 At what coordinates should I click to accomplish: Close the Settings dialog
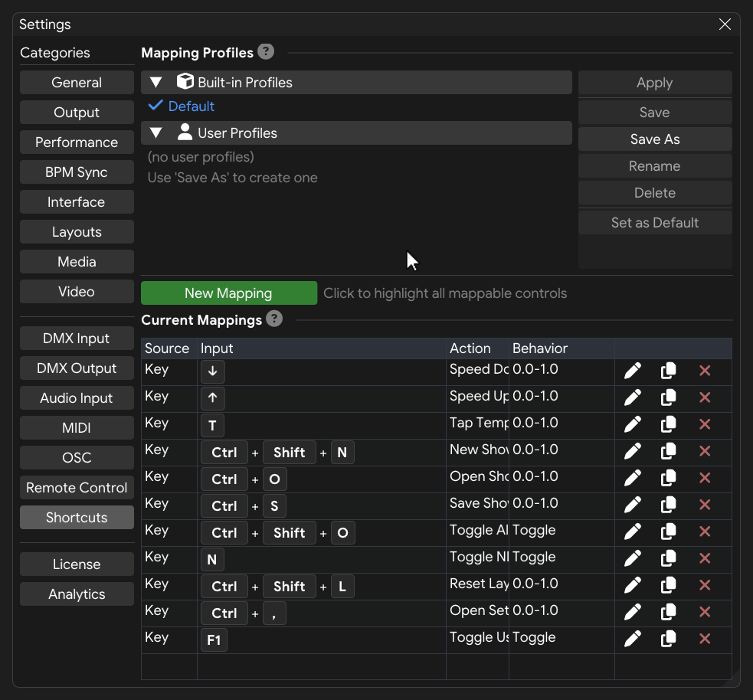725,24
